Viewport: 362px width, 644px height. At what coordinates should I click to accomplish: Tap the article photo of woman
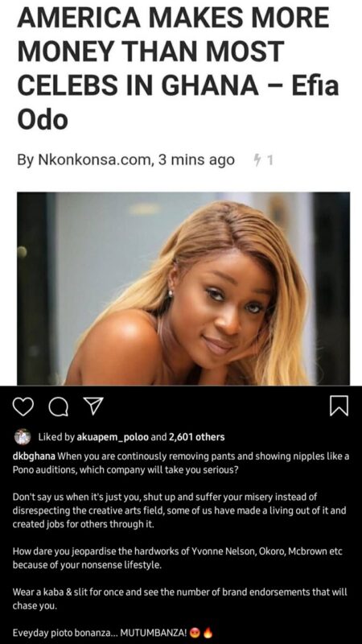coord(183,288)
